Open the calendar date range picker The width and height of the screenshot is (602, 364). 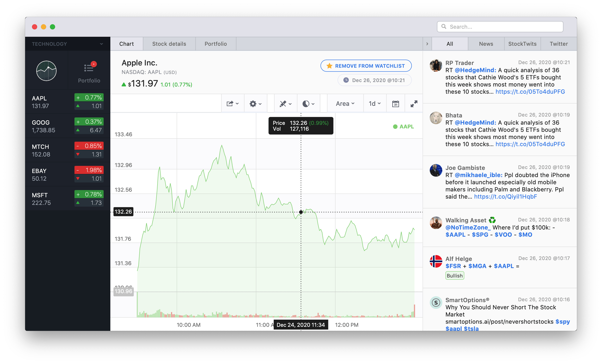coord(396,104)
